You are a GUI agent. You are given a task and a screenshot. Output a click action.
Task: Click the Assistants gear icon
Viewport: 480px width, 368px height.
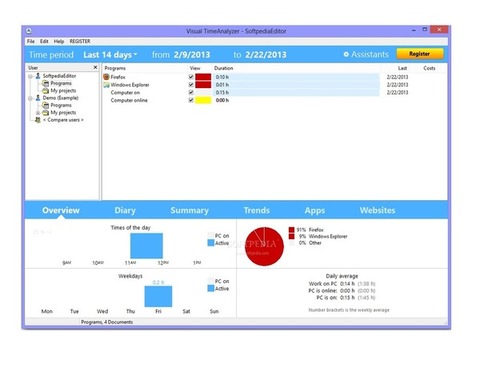click(346, 54)
